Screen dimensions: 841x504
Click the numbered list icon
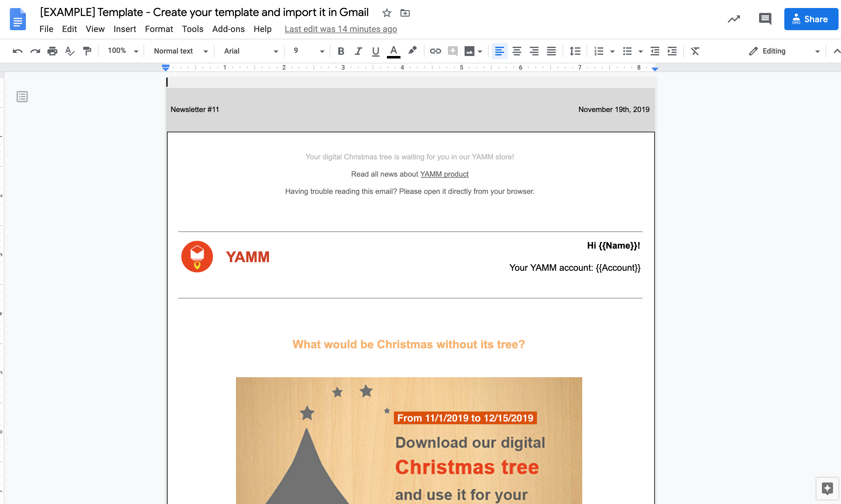[x=599, y=50]
